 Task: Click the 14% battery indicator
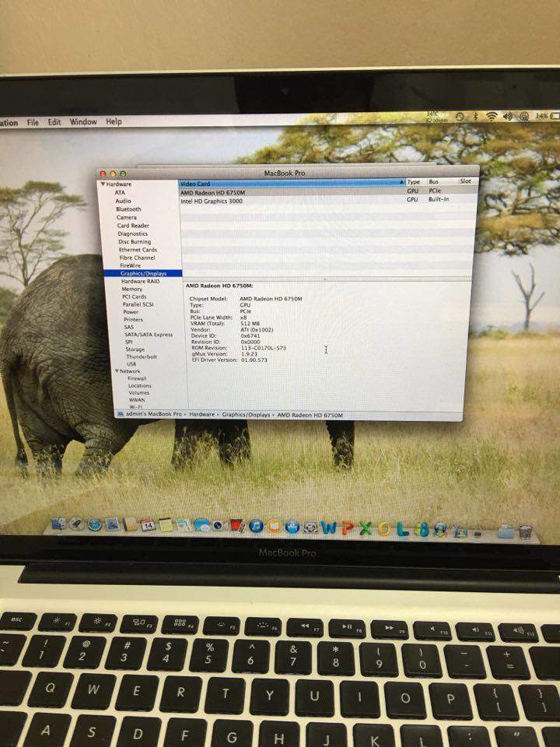[547, 116]
